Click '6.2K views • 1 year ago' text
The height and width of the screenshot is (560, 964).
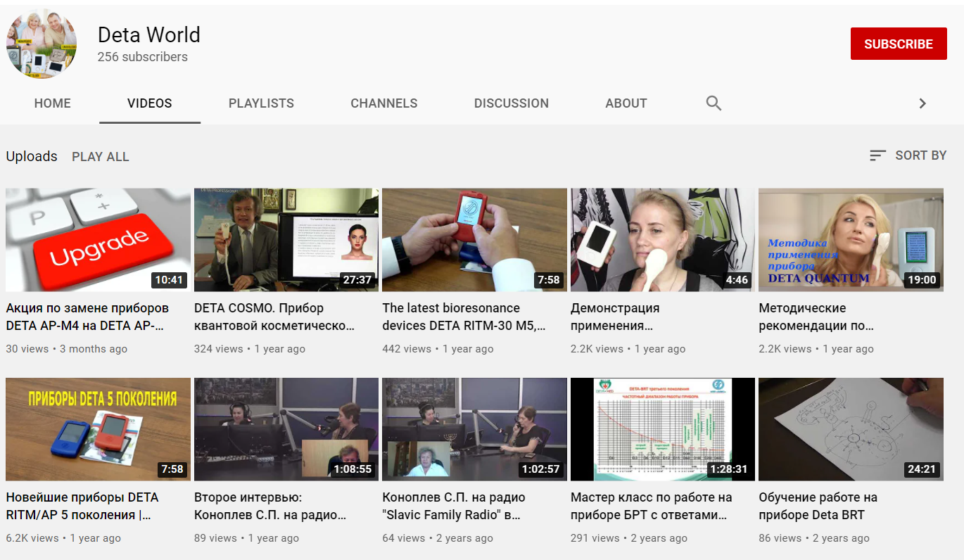[x=63, y=538]
